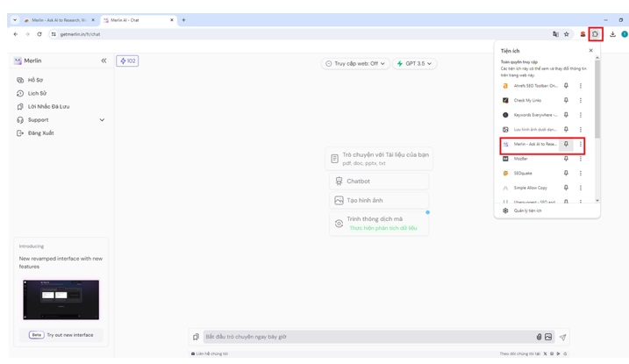629x364 pixels.
Task: Click the Tạo hình ảnh button
Action: pos(379,200)
